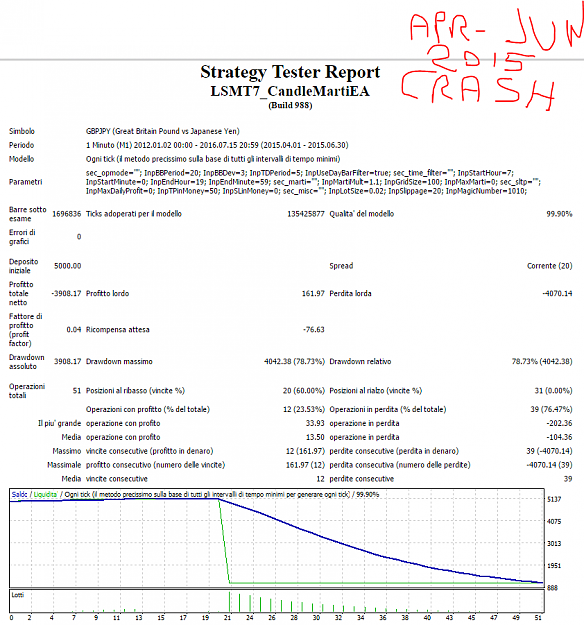Viewport: 584px width, 625px height.
Task: Select 'Drawdown relativo' value 78.73% (4042.38)
Action: [542, 362]
